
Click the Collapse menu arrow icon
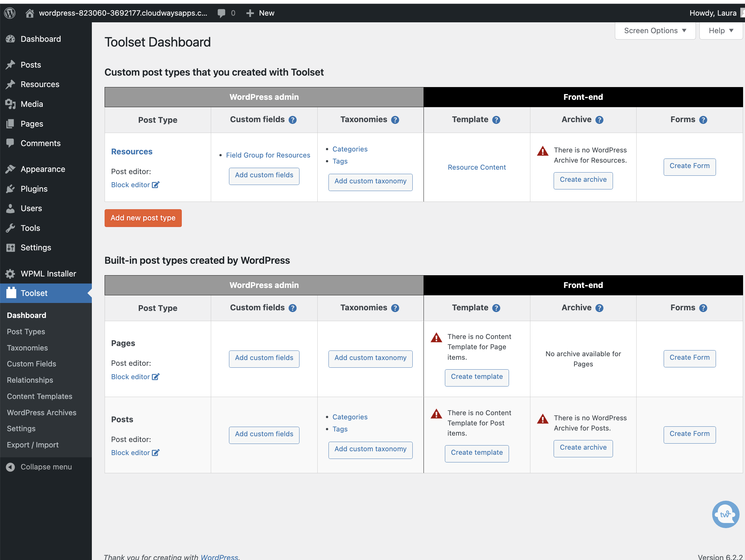click(x=11, y=467)
